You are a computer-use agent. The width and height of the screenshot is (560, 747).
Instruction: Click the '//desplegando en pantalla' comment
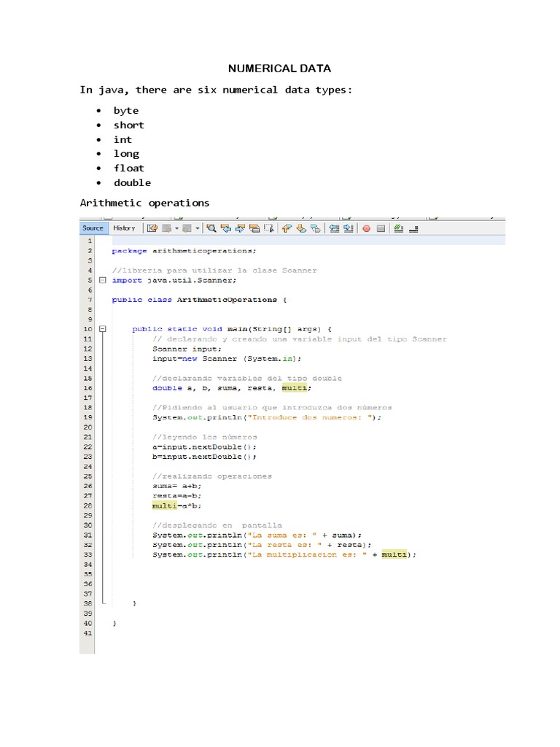[x=217, y=525]
